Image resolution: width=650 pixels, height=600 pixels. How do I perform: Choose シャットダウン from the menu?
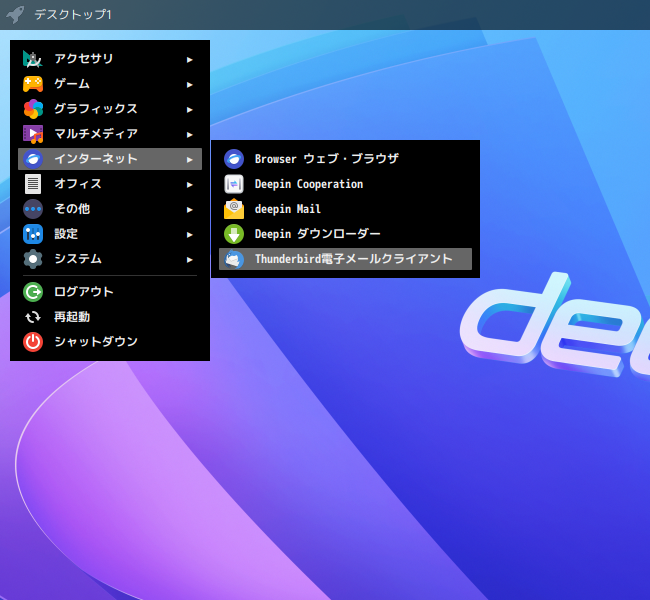pyautogui.click(x=110, y=342)
